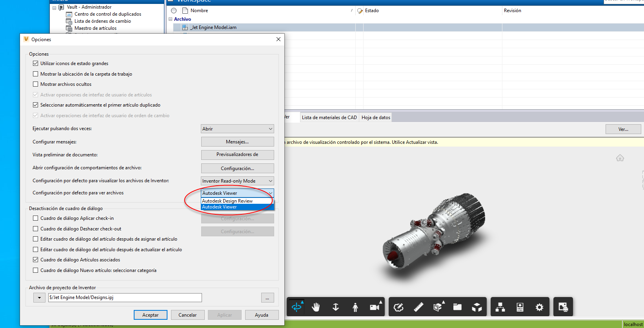Click Aceptar to confirm options

(151, 315)
